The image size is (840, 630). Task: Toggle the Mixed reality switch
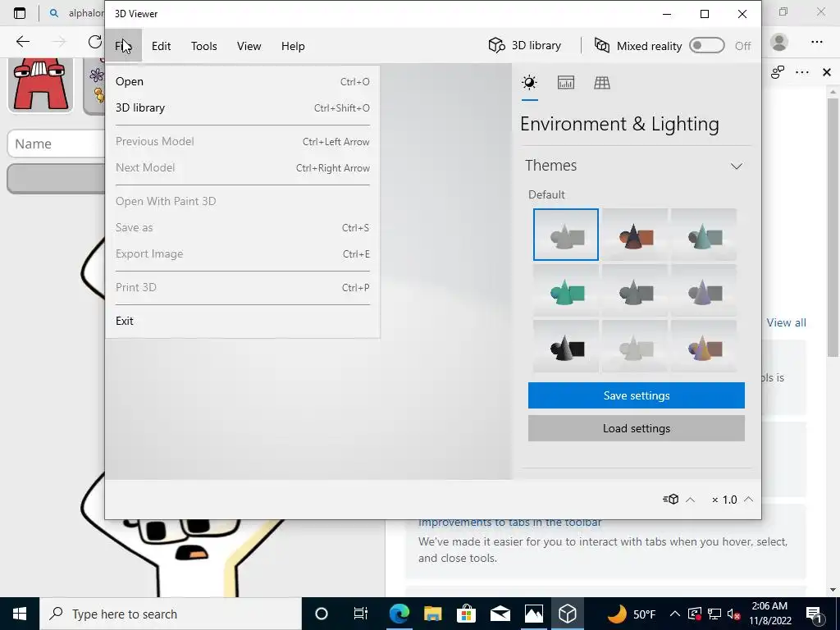[706, 46]
